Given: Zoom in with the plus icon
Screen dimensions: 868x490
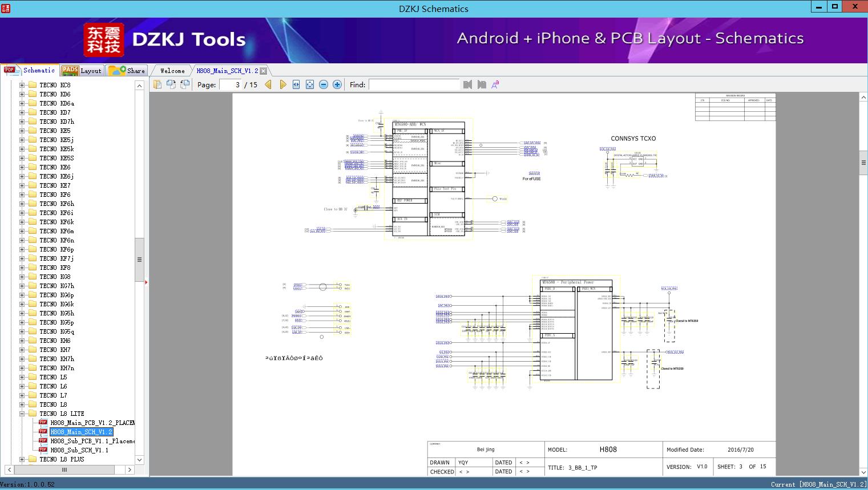Looking at the screenshot, I should click(337, 84).
